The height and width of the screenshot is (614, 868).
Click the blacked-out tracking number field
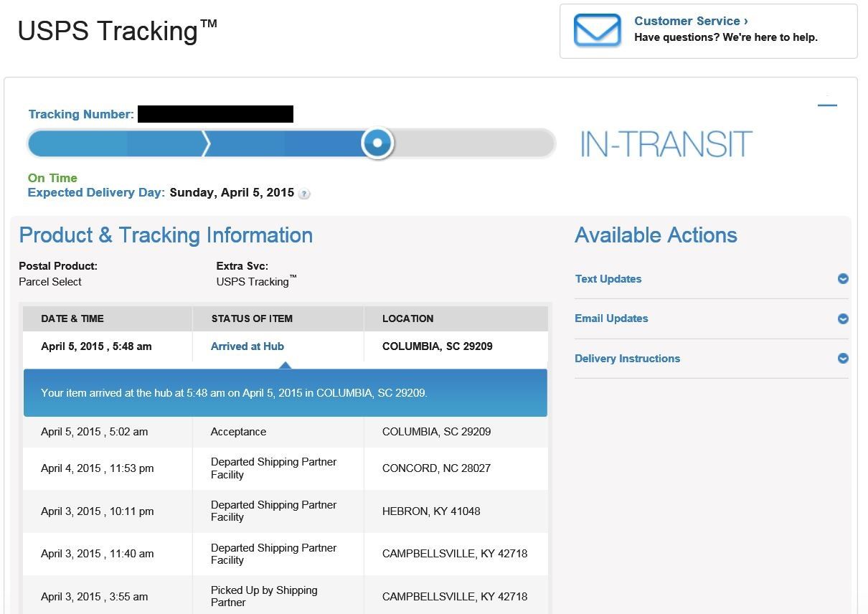pos(215,114)
